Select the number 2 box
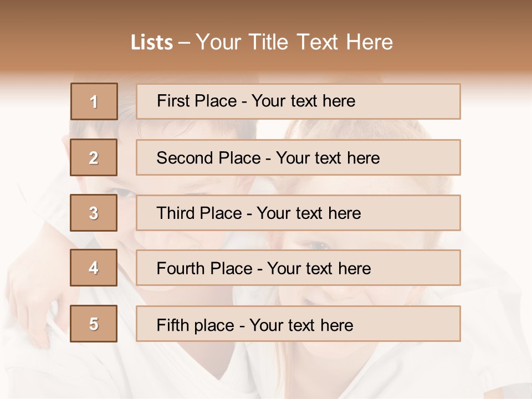 [x=94, y=157]
